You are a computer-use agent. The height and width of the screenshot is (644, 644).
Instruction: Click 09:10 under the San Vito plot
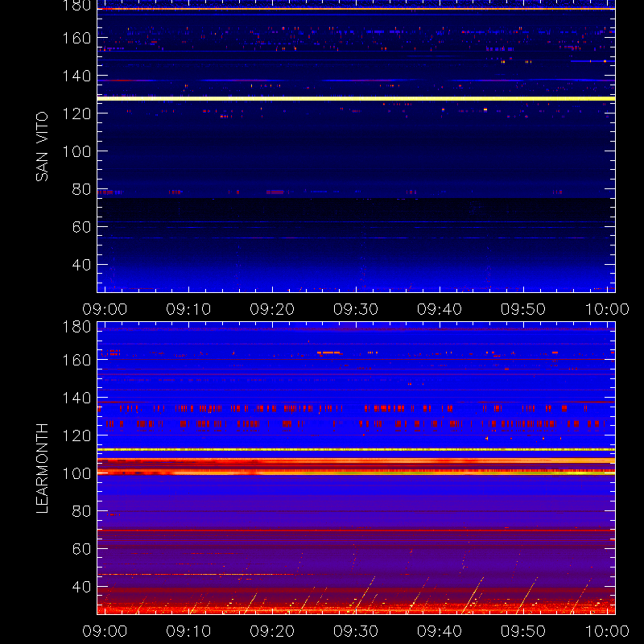click(x=188, y=309)
